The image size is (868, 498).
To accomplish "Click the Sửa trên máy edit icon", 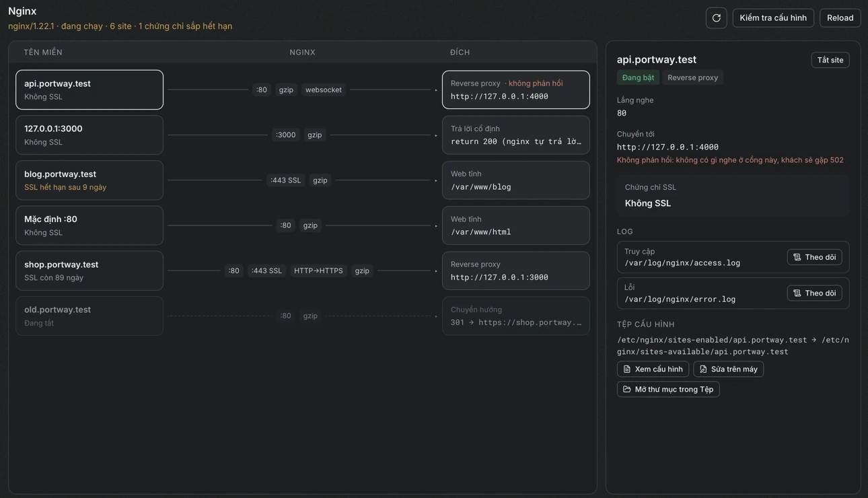I will click(x=703, y=369).
